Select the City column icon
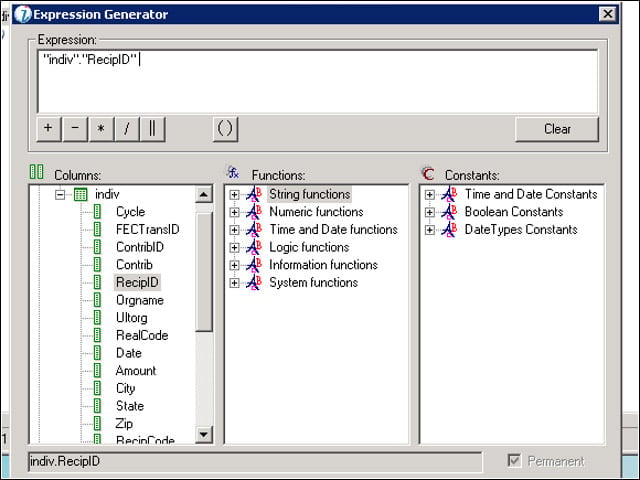 [98, 388]
